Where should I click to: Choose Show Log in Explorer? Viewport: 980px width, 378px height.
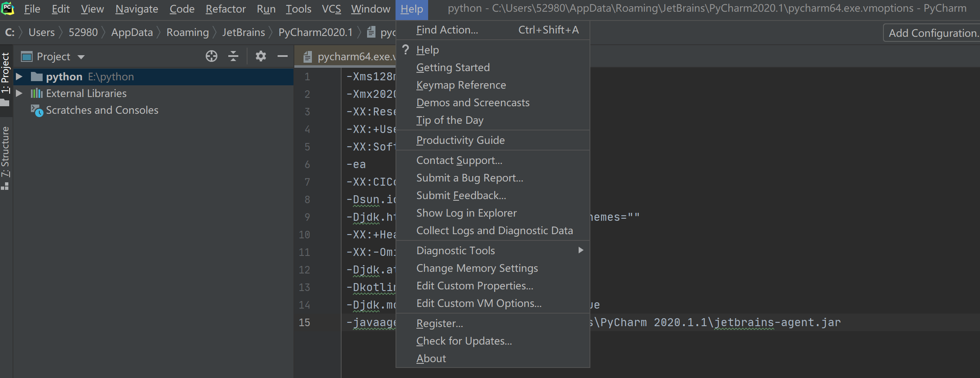click(x=493, y=213)
